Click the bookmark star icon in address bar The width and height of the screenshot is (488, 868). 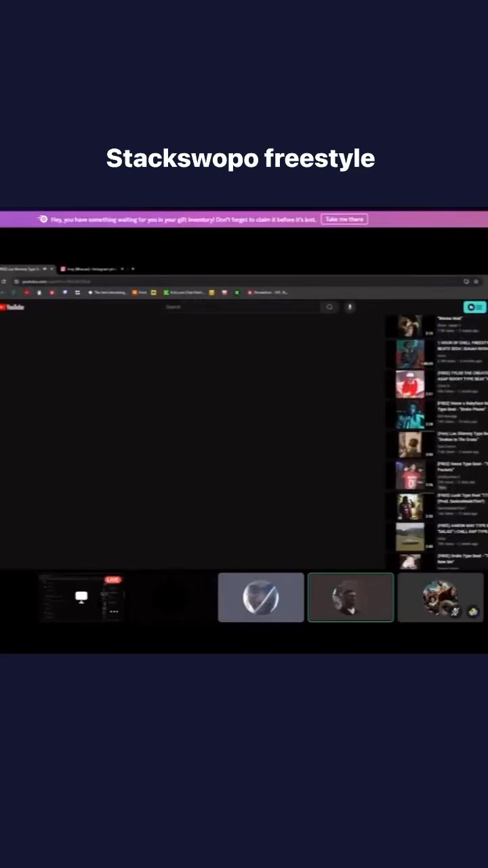tap(476, 281)
